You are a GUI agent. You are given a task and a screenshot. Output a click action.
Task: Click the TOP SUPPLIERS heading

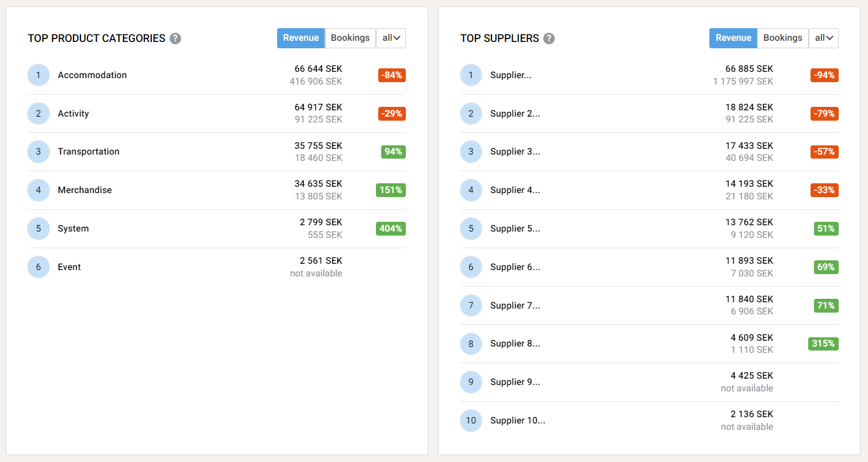[x=500, y=38]
